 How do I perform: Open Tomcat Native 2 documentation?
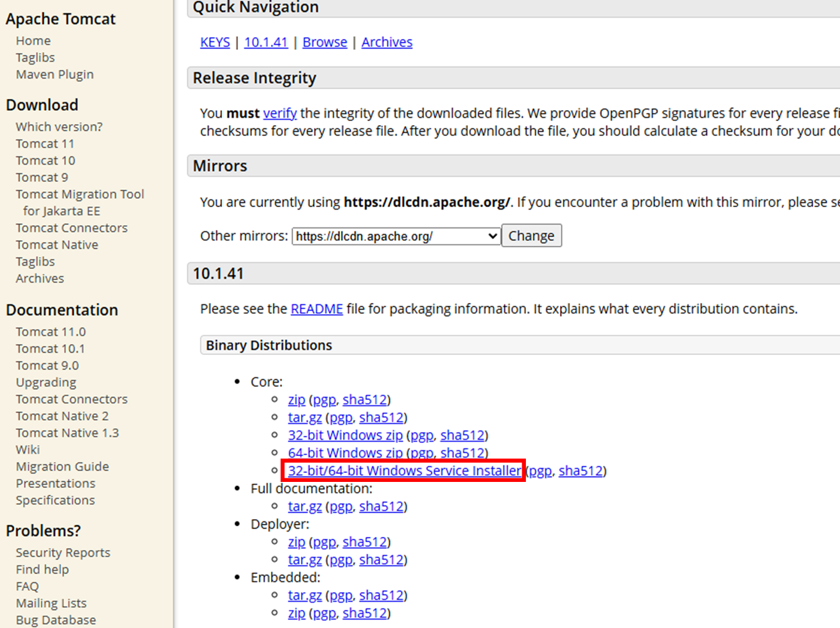(x=62, y=416)
